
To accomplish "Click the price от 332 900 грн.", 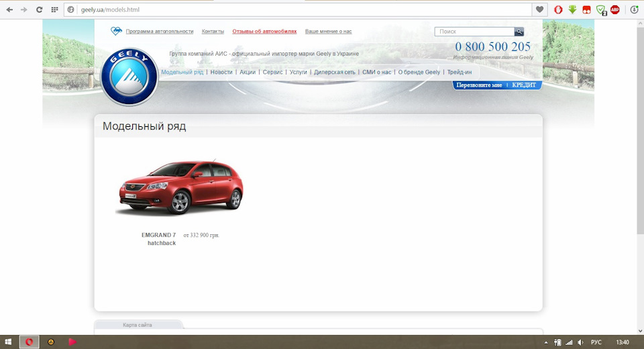I will (201, 235).
